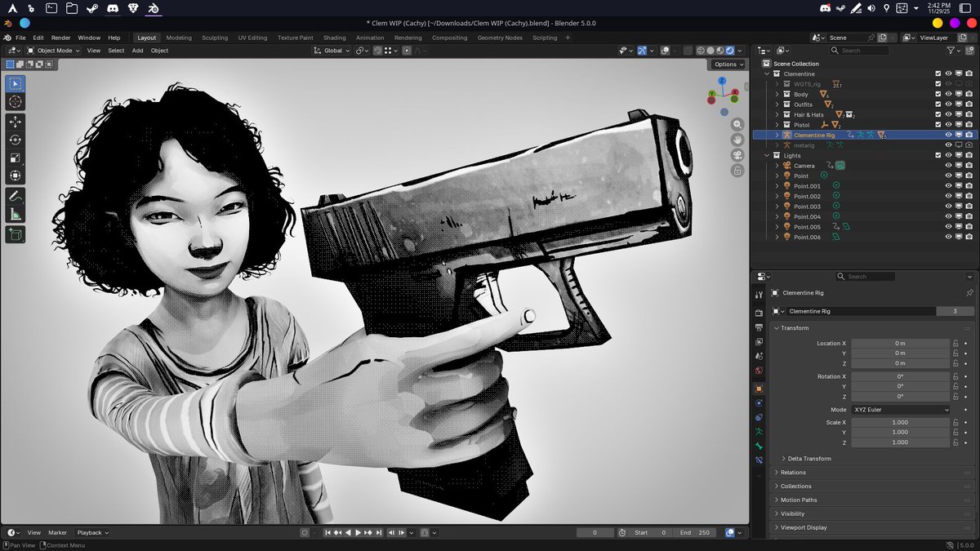Image resolution: width=980 pixels, height=551 pixels.
Task: Switch to the Shading workspace tab
Action: coord(334,38)
